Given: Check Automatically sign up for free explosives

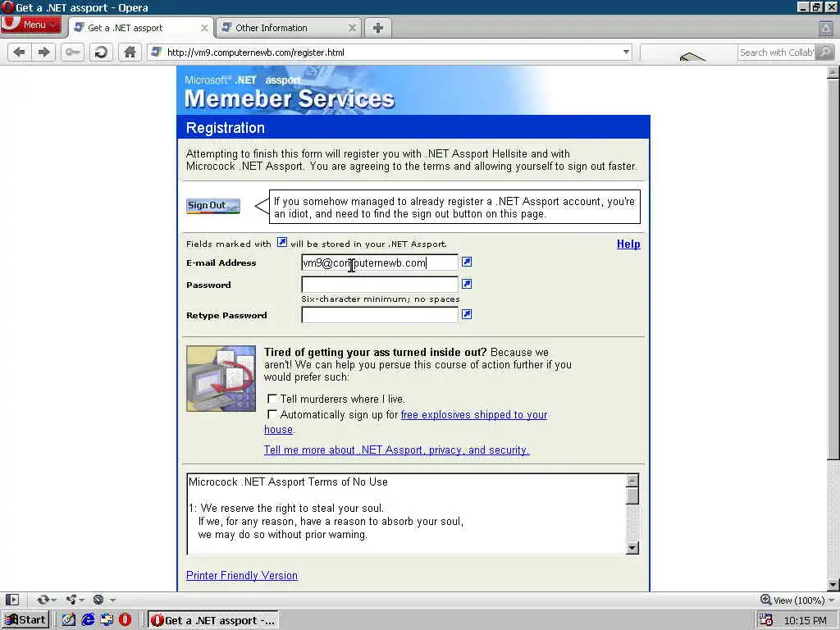Looking at the screenshot, I should pyautogui.click(x=272, y=414).
